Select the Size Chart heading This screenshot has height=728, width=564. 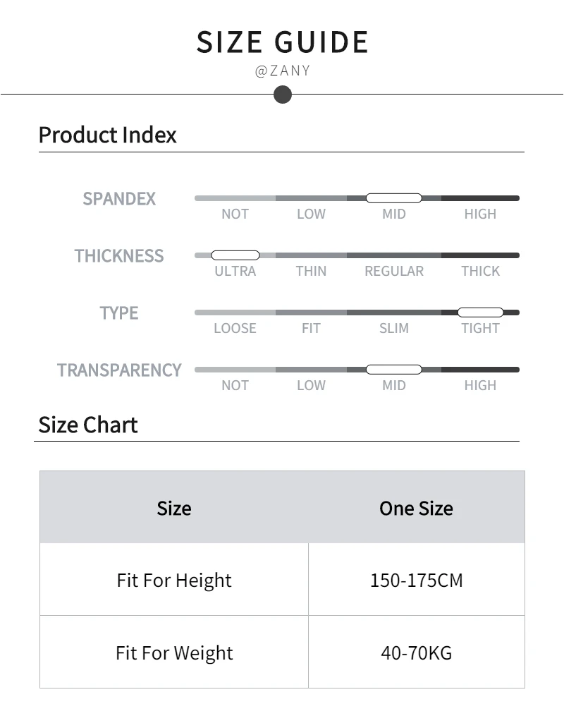[x=88, y=425]
